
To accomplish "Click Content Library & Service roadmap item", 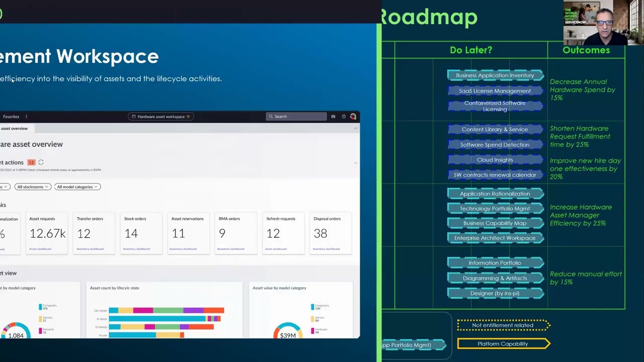I will point(495,129).
